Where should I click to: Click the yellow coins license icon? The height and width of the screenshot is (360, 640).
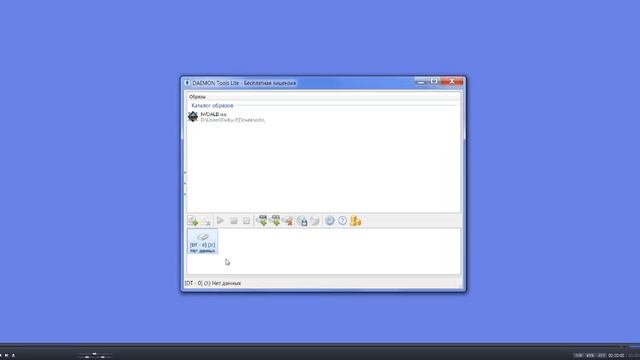click(356, 221)
